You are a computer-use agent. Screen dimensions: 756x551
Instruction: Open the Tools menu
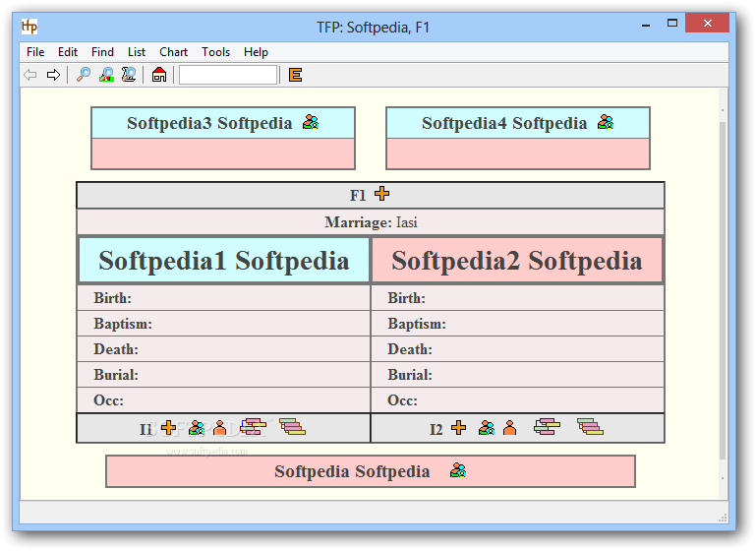[215, 51]
